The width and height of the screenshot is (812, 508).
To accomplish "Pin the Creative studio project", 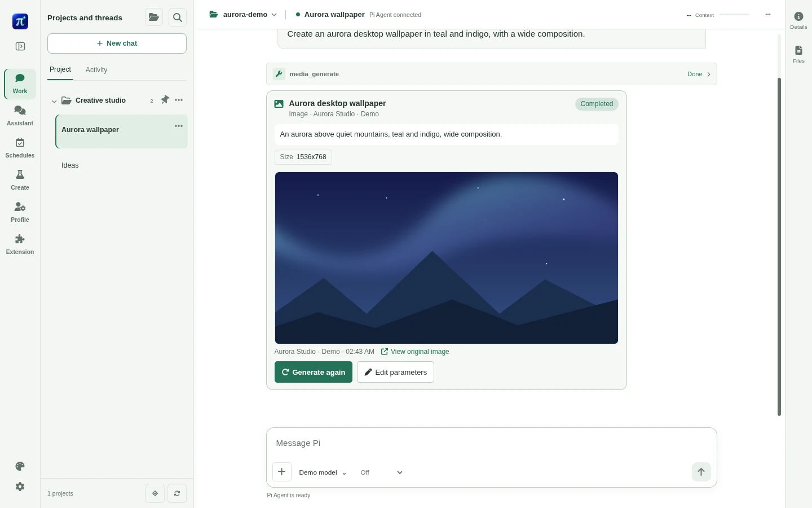I will [x=165, y=100].
